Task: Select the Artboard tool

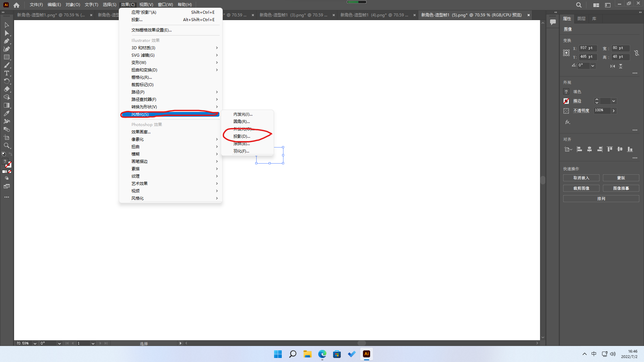Action: coord(6,138)
